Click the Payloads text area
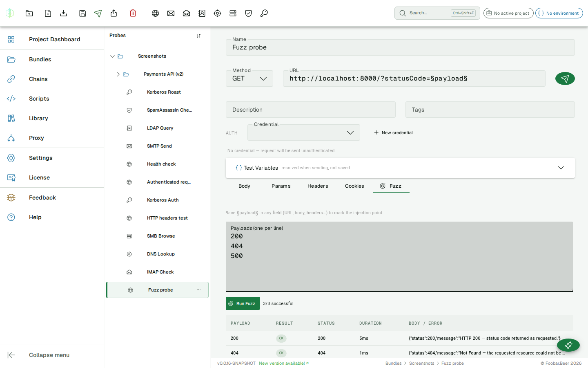588x368 pixels. [399, 257]
